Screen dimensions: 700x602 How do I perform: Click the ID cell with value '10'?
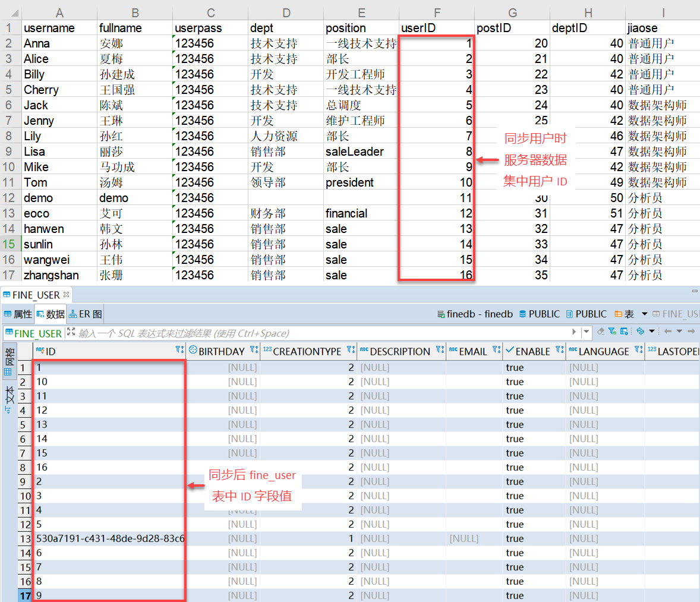(x=110, y=382)
